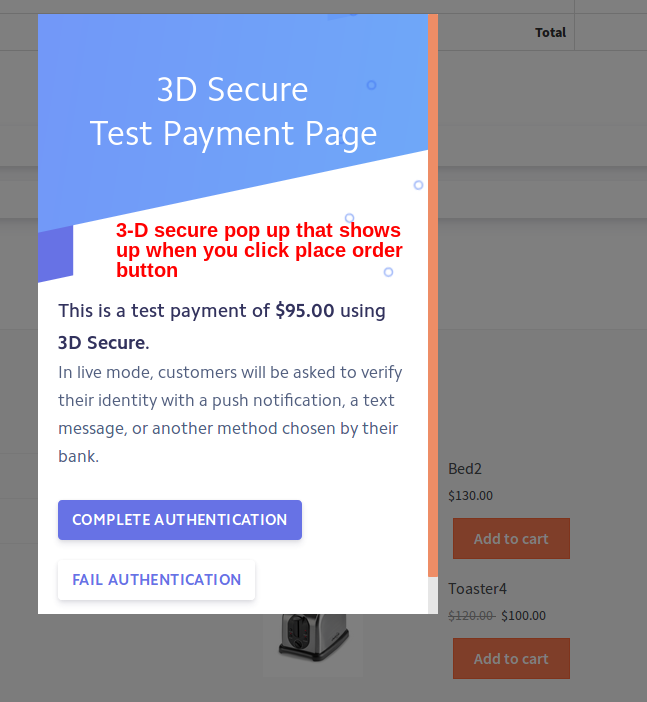Click the 'In live mode' description paragraph
The height and width of the screenshot is (702, 647).
tap(230, 414)
